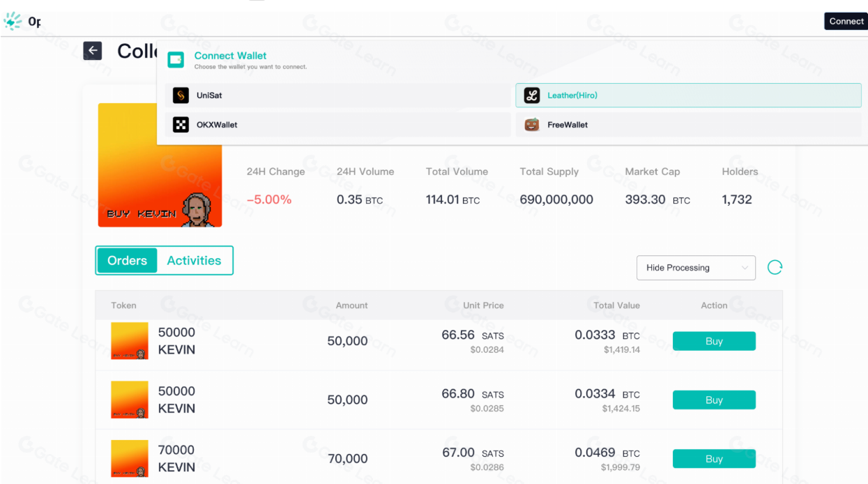Switch to the Activities tab

coord(194,261)
